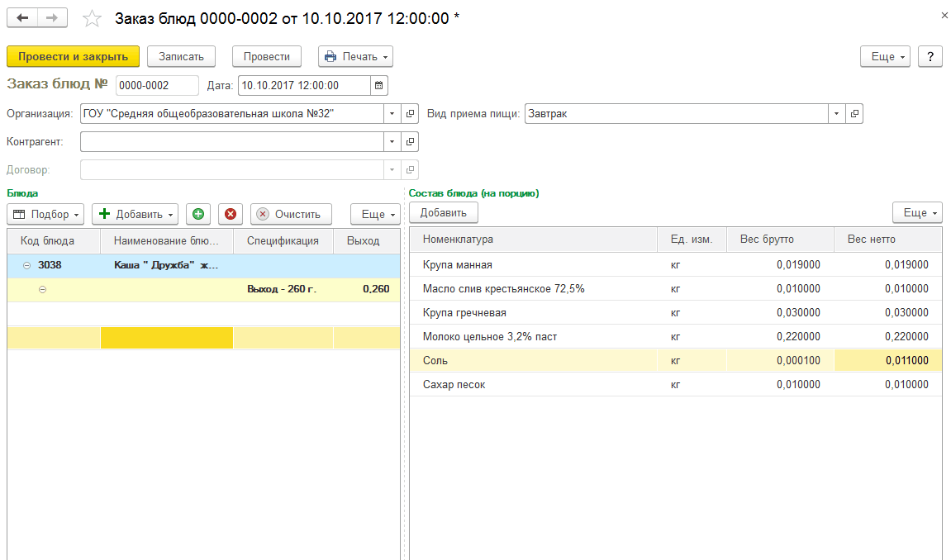Select the Крупа гречневая row
Screen dimensions: 951x560
(x=676, y=313)
